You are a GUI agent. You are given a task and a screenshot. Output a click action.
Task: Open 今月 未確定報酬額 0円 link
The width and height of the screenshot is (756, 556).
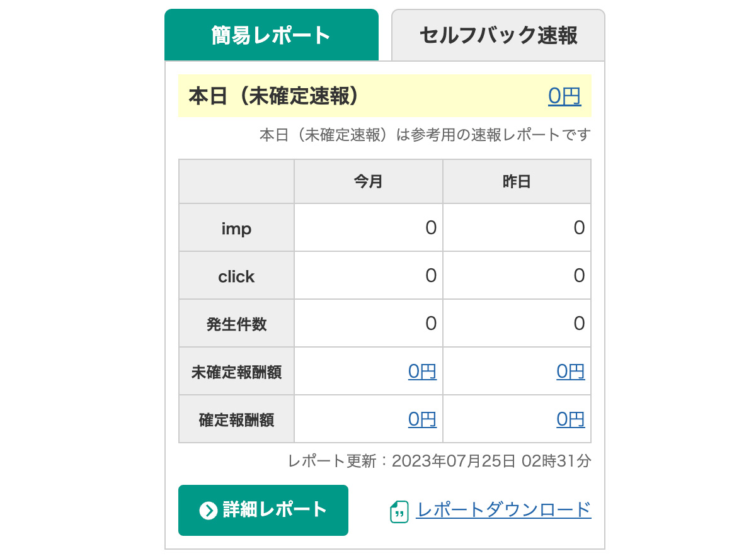(x=422, y=372)
